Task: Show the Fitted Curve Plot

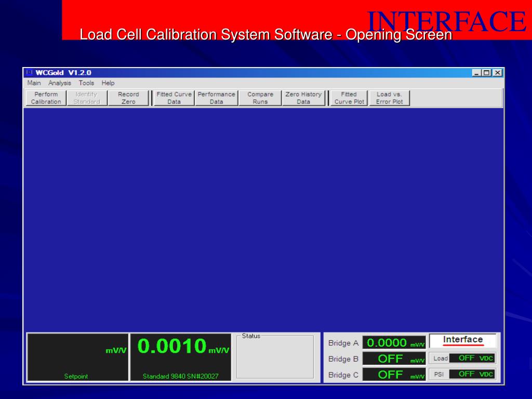Action: pos(349,98)
